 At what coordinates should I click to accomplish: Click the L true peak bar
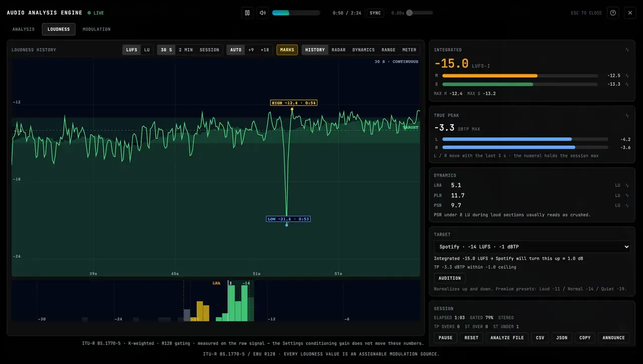pyautogui.click(x=525, y=139)
